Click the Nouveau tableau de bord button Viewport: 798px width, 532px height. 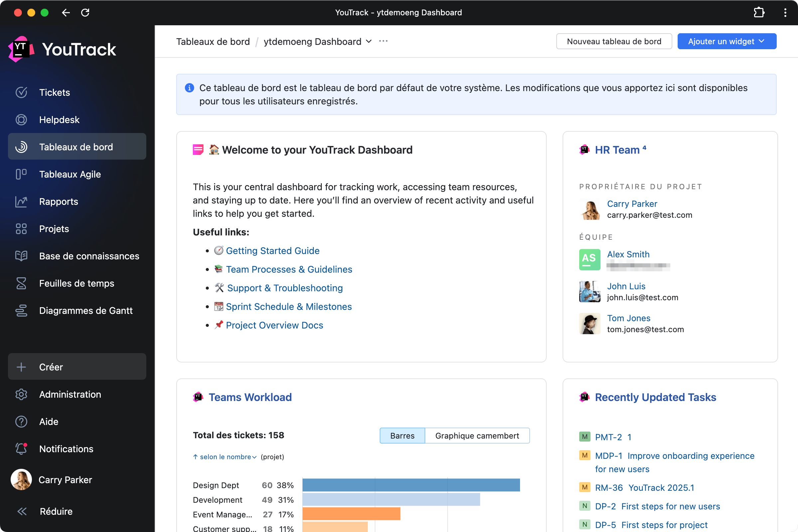coord(613,41)
